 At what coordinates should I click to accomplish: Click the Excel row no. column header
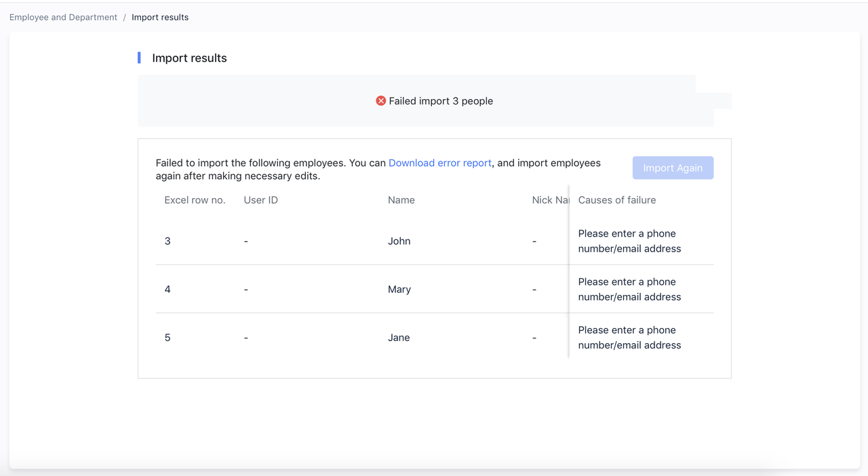point(195,200)
